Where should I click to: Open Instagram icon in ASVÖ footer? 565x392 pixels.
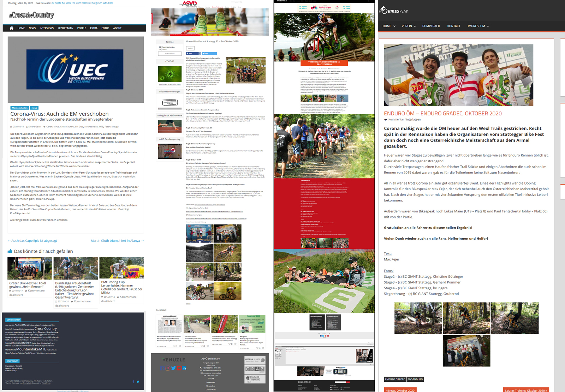[168, 368]
